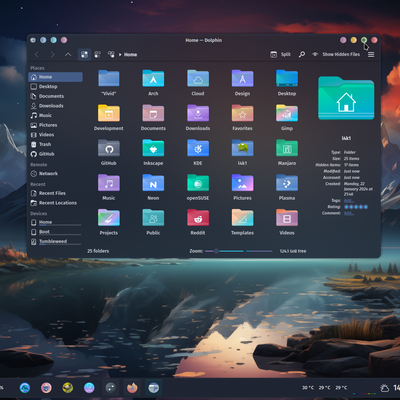
Task: Switch to Details tree view mode
Action: tap(111, 54)
